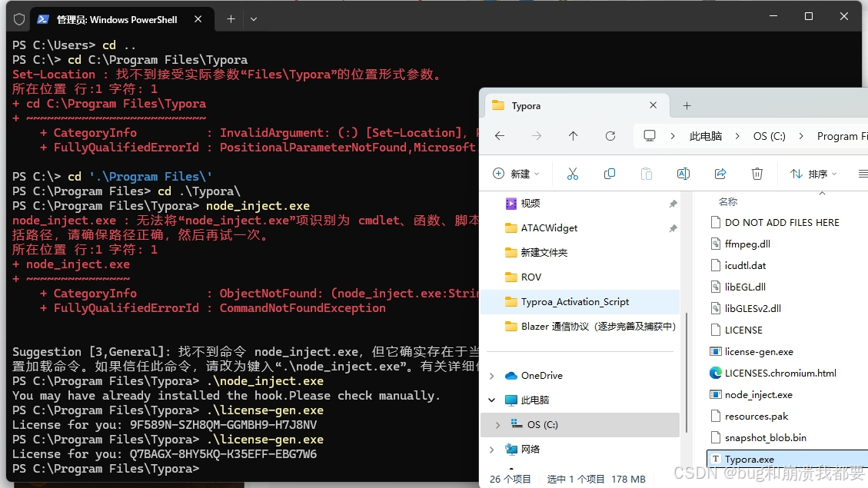Click 此电脑 in the address breadcrumb
868x488 pixels.
[705, 136]
